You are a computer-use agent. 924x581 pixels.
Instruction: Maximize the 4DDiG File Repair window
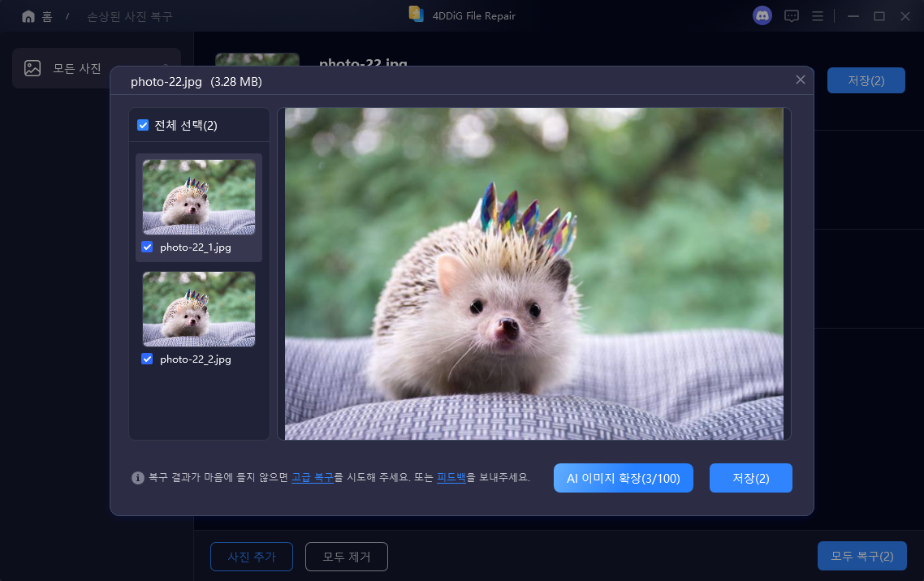click(879, 16)
